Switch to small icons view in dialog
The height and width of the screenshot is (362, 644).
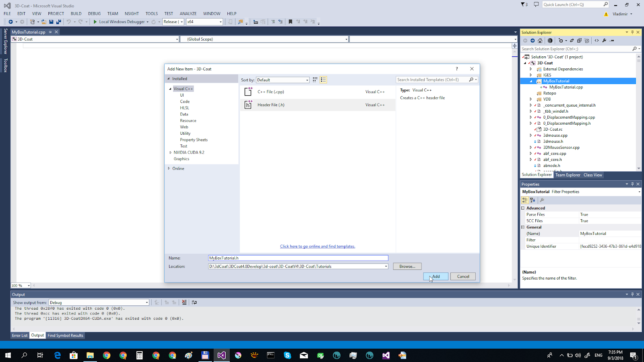[315, 80]
